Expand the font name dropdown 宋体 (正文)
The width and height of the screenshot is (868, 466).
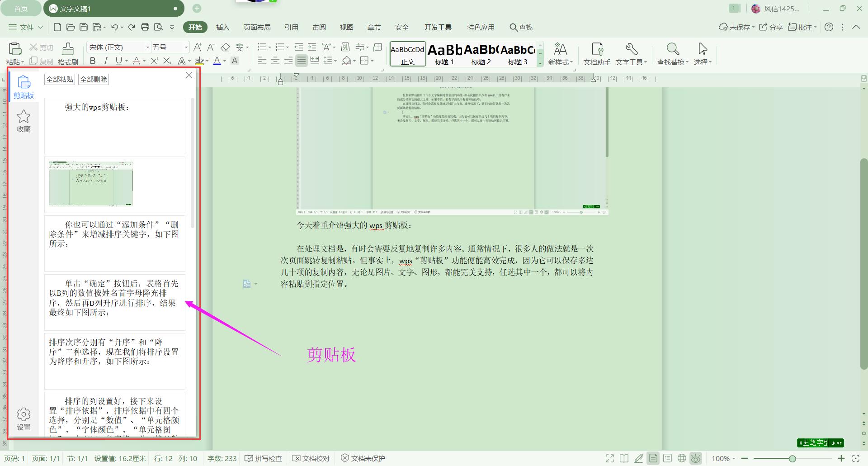tap(147, 48)
